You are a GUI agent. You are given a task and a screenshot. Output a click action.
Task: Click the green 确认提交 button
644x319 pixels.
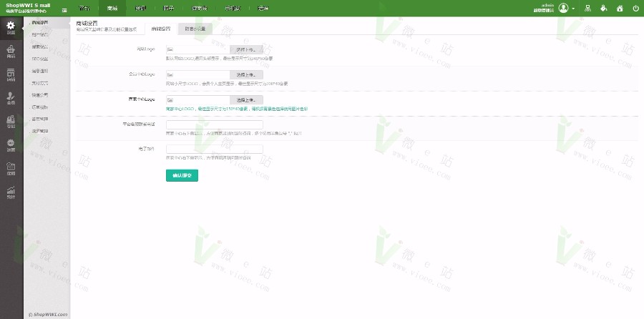[x=182, y=175]
